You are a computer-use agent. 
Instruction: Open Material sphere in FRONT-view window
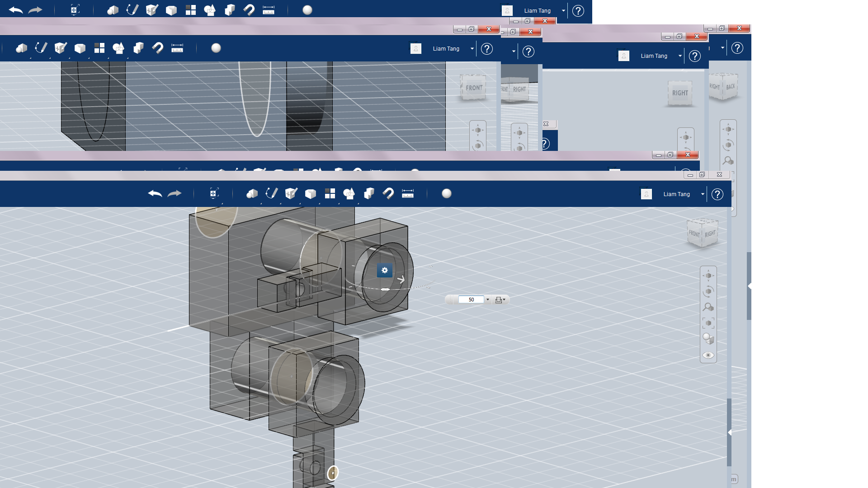(x=216, y=48)
